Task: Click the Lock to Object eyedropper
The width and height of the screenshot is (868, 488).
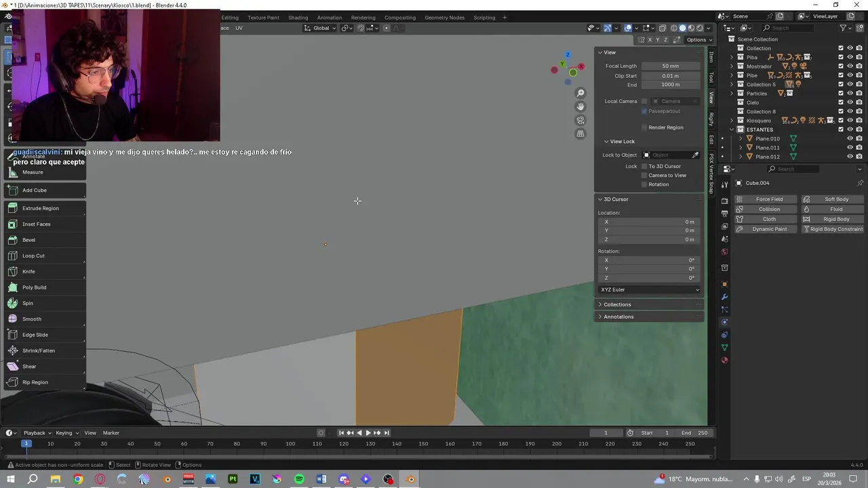Action: point(695,155)
